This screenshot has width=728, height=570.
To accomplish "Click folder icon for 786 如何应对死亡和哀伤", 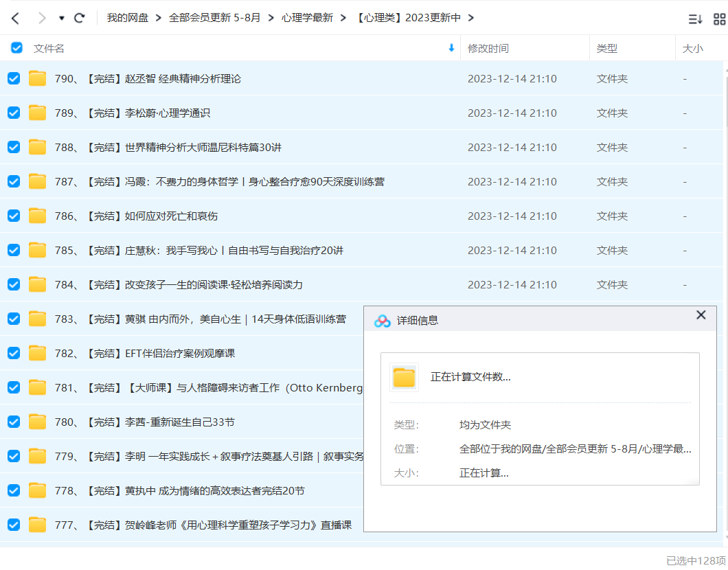I will pyautogui.click(x=37, y=216).
